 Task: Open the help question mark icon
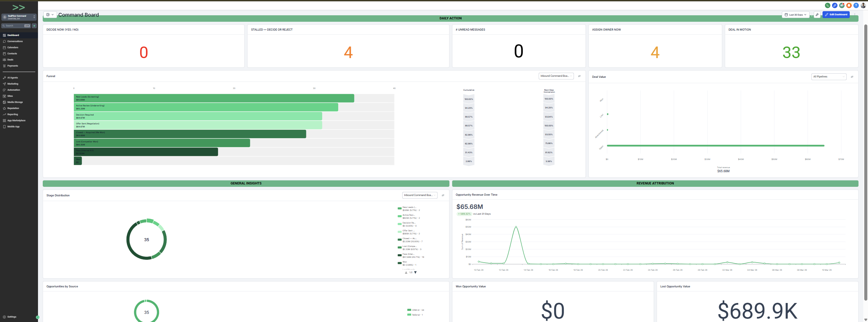point(856,5)
